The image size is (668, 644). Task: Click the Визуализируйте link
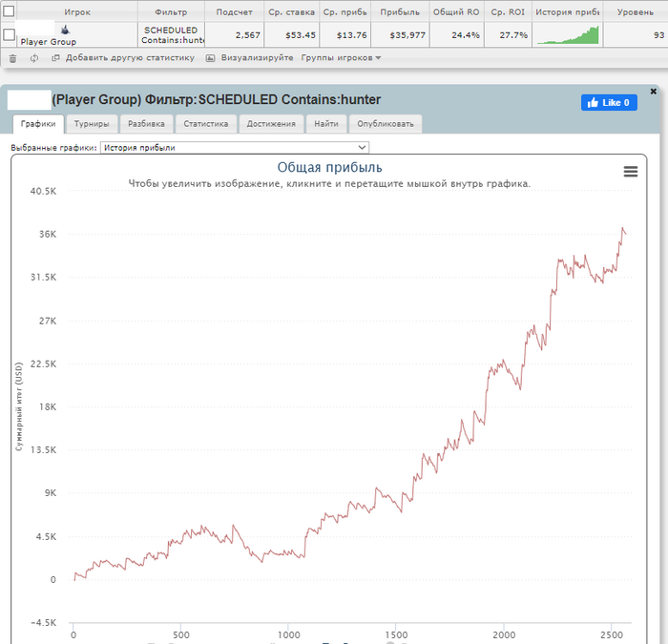[257, 58]
